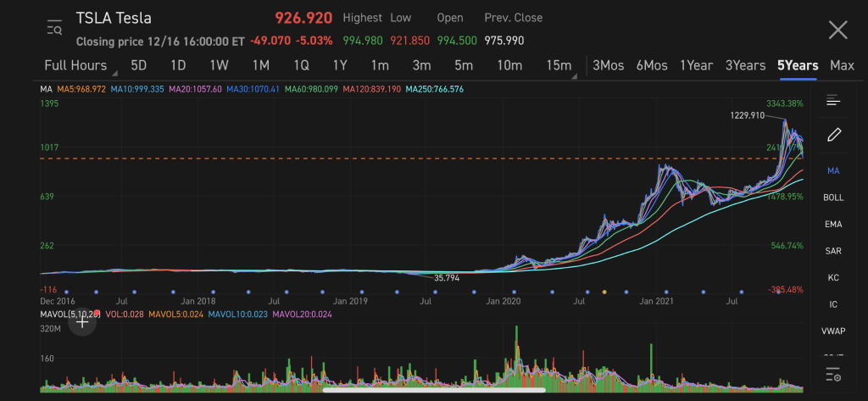Click the TSLA Tesla ticker title
The image size is (868, 401).
coord(114,18)
